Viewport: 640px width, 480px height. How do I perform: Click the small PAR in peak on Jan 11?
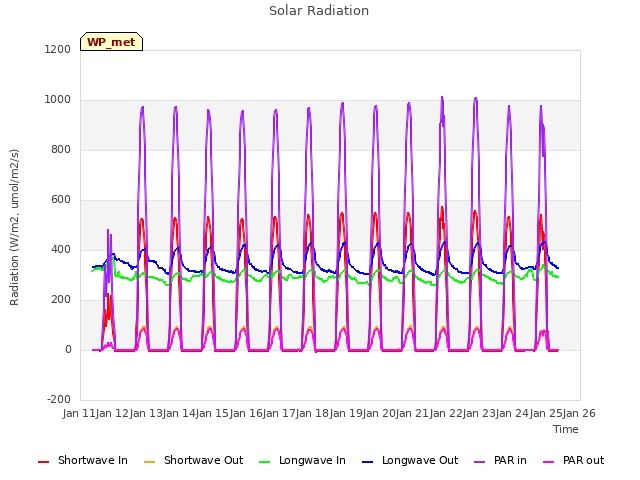point(108,230)
